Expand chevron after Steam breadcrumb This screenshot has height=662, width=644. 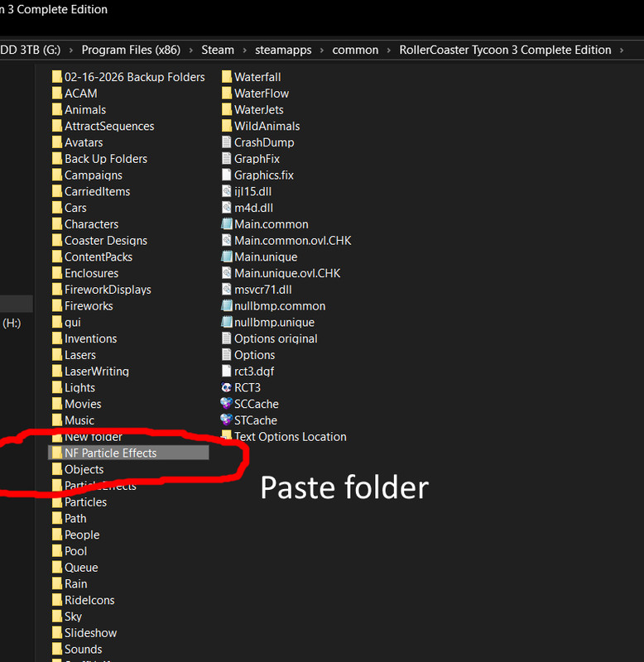(244, 50)
